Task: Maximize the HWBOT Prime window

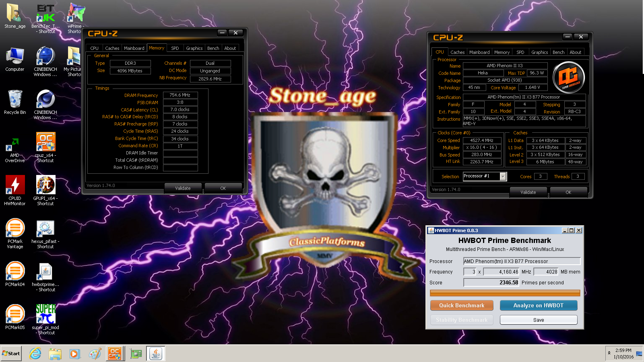Action: [x=571, y=230]
